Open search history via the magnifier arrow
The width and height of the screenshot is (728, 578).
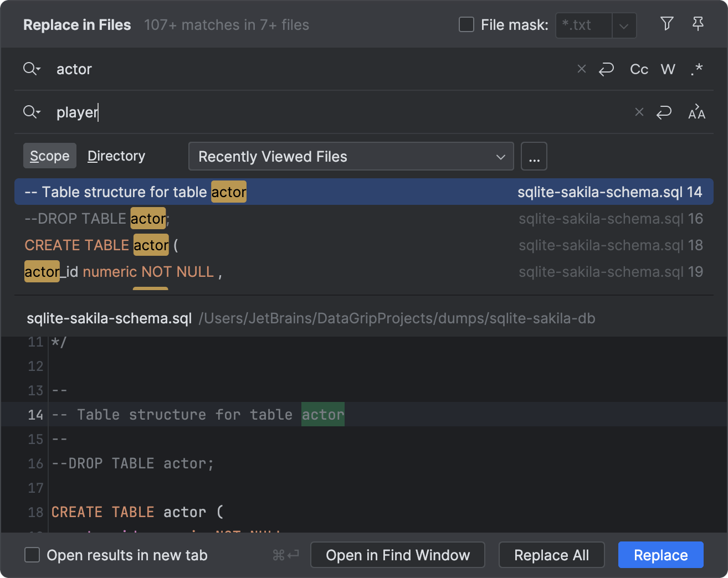coord(32,69)
